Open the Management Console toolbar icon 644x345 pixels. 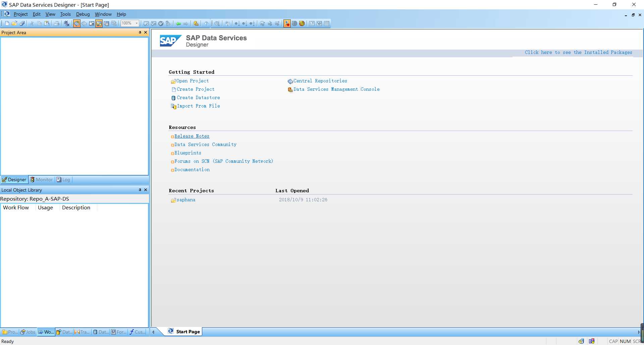[196, 23]
